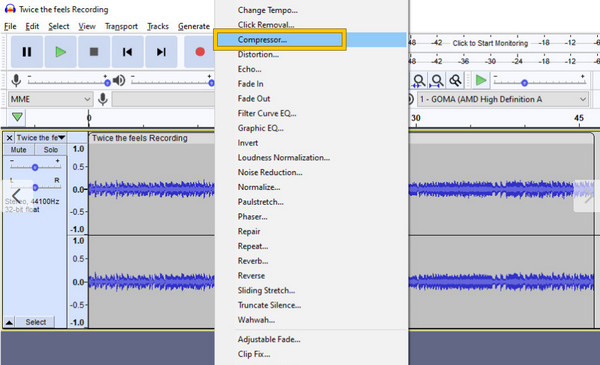The width and height of the screenshot is (600, 365).
Task: Click the Pause transport button
Action: click(x=27, y=52)
